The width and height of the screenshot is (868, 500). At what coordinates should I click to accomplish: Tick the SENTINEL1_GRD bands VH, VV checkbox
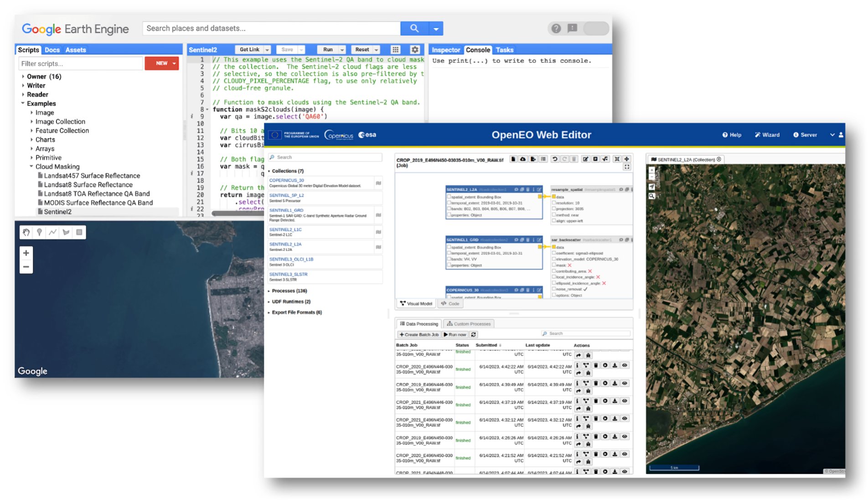449,259
